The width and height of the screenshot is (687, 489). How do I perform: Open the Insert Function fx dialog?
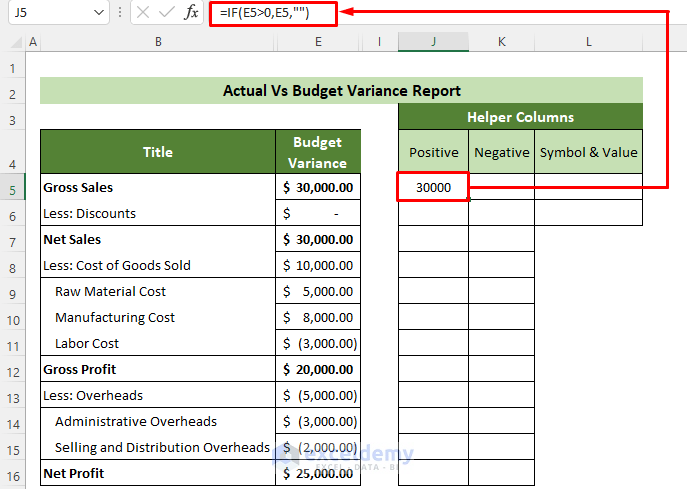coord(192,13)
